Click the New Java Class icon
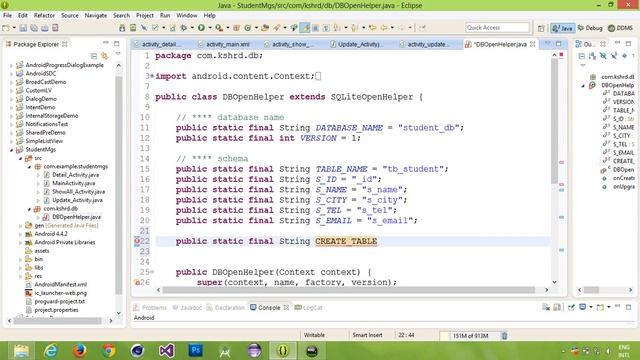Image resolution: width=640 pixels, height=360 pixels. tap(247, 28)
